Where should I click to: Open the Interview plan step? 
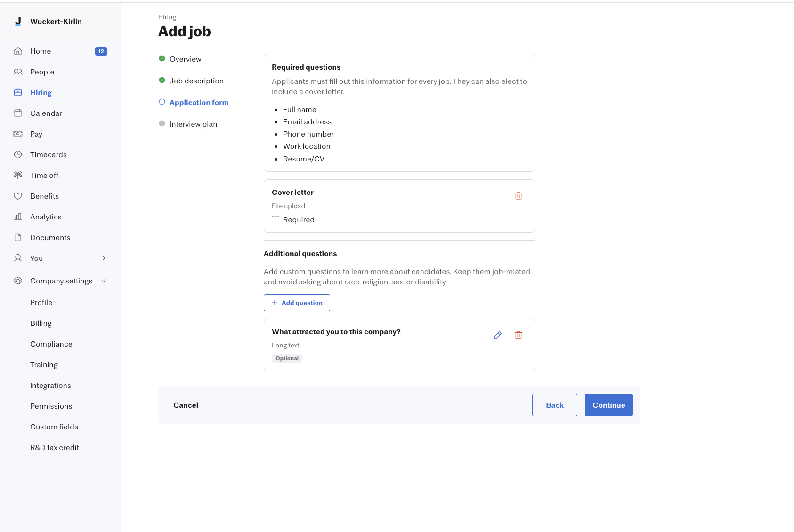pos(193,124)
